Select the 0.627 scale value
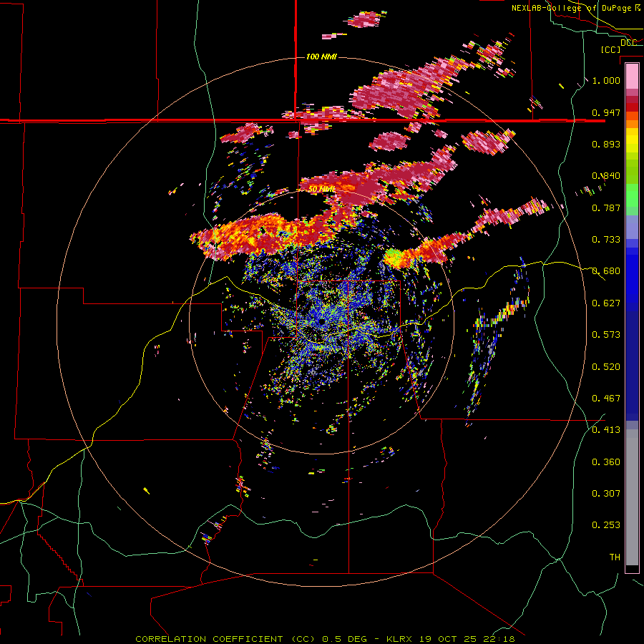The image size is (644, 644). pyautogui.click(x=606, y=303)
